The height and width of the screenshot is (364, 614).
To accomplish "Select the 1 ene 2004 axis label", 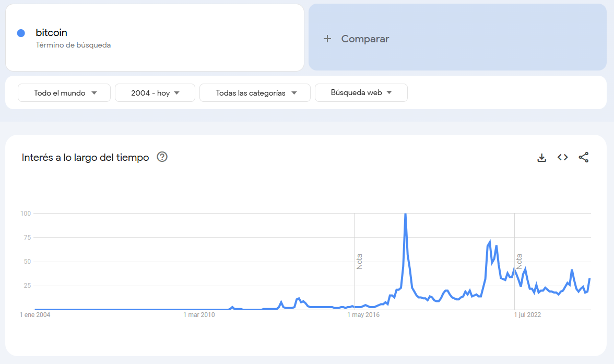I will pyautogui.click(x=35, y=314).
